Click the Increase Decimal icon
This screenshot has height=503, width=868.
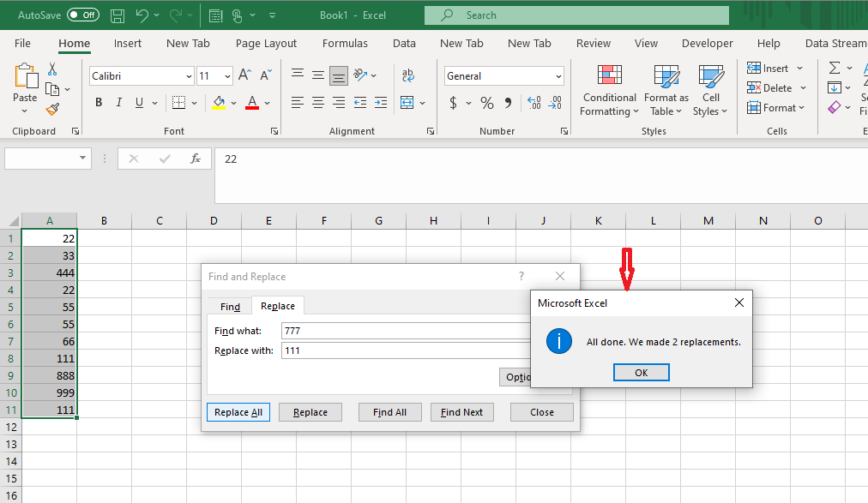pos(534,103)
